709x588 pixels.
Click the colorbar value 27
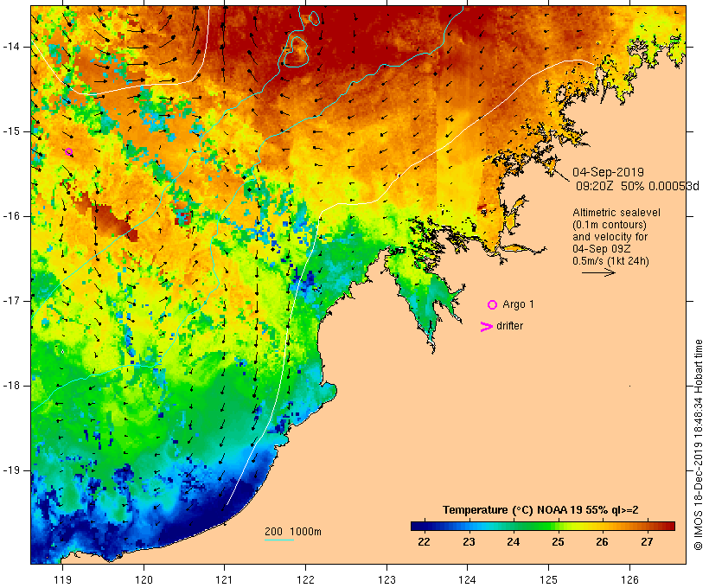pyautogui.click(x=647, y=542)
